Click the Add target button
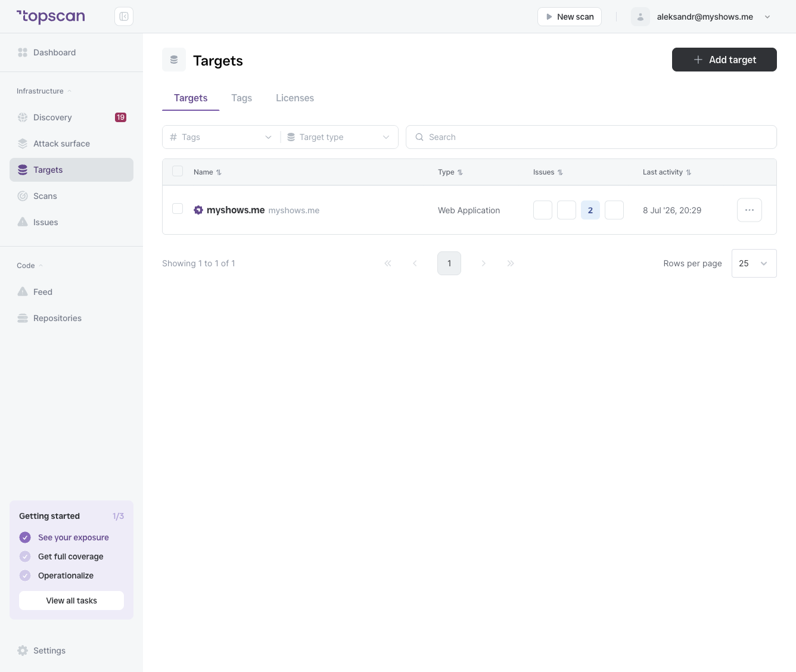Screen dimensions: 796x672 [725, 60]
